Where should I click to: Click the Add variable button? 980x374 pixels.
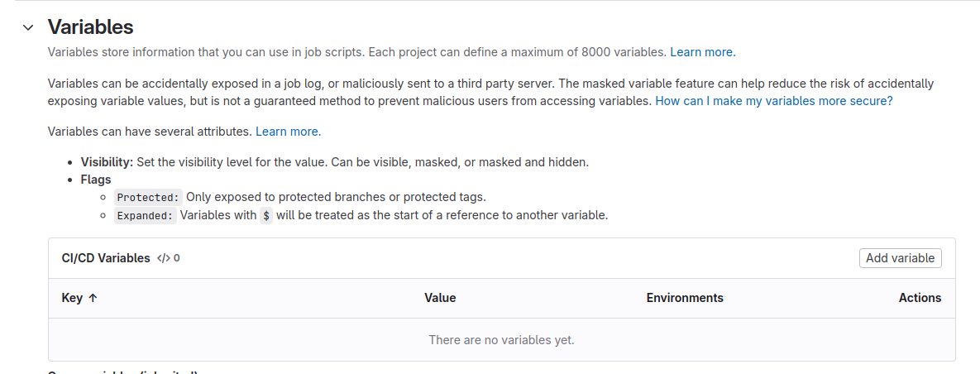[900, 258]
